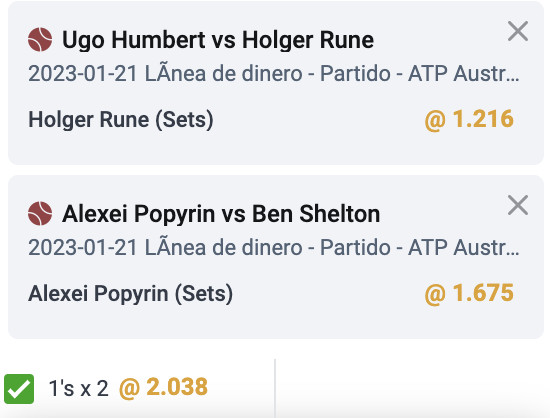
Task: Select the Holger Rune (Sets) pick
Action: [x=121, y=120]
